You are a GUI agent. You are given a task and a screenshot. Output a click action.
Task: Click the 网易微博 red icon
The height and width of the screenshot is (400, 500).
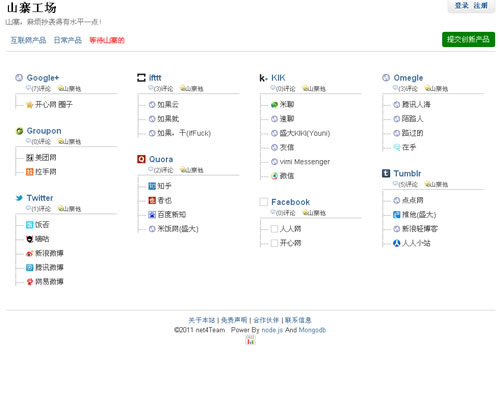coord(30,282)
